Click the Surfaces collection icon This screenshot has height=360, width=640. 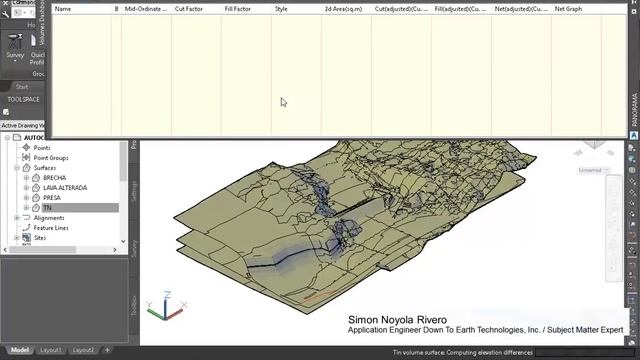27,168
